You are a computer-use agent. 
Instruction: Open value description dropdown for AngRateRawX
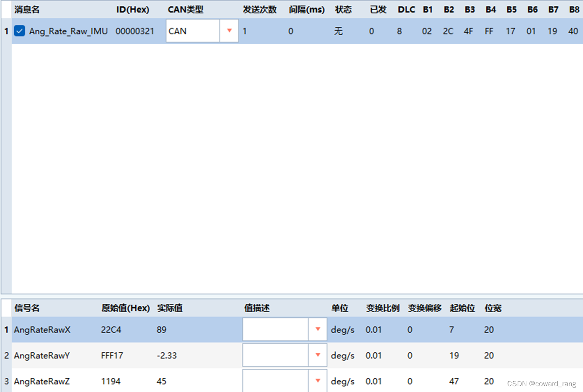click(318, 329)
